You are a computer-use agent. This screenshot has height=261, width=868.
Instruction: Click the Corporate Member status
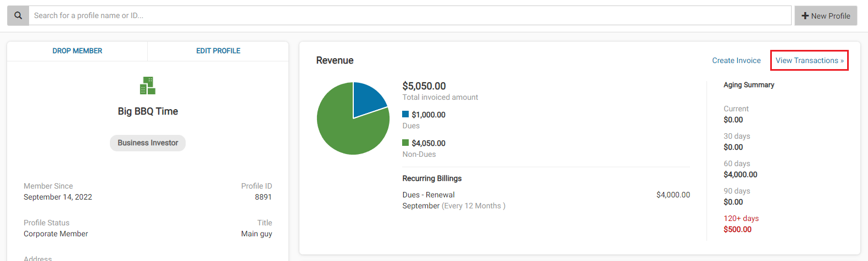pyautogui.click(x=55, y=234)
